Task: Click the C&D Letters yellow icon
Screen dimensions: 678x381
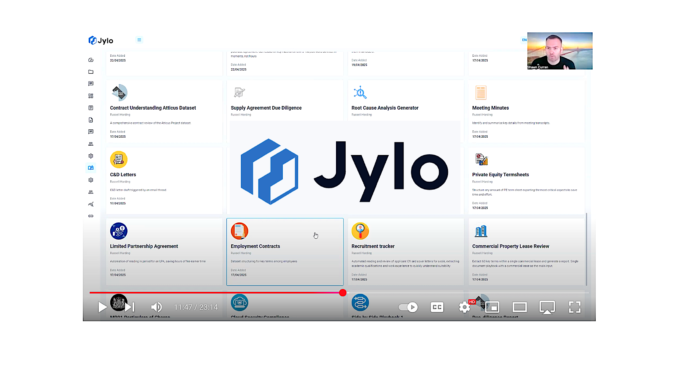Action: tap(118, 160)
